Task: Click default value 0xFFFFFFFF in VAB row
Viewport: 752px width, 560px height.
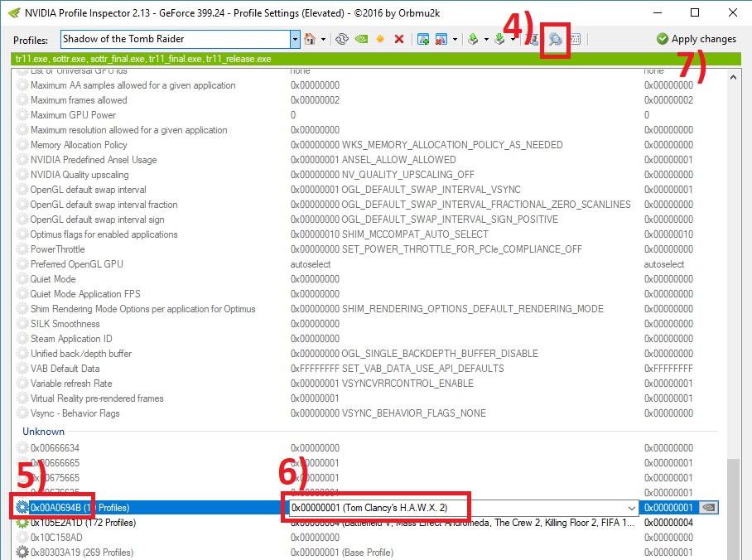Action: tap(668, 369)
